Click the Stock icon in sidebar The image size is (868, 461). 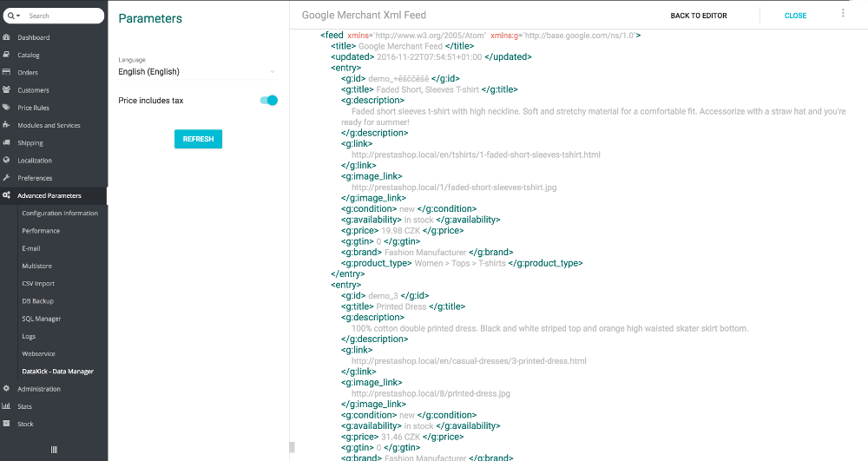click(x=6, y=424)
